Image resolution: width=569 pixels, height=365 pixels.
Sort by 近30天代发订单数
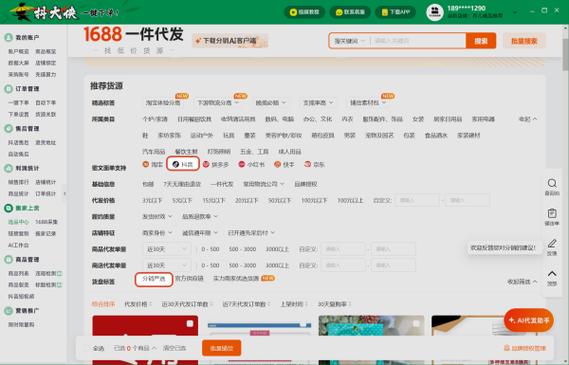[x=187, y=304]
